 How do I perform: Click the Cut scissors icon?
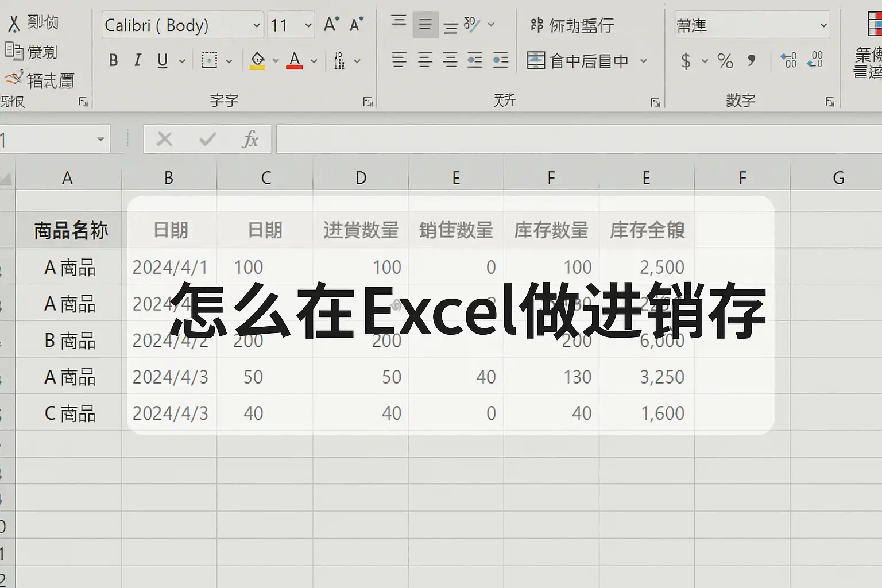click(x=14, y=24)
